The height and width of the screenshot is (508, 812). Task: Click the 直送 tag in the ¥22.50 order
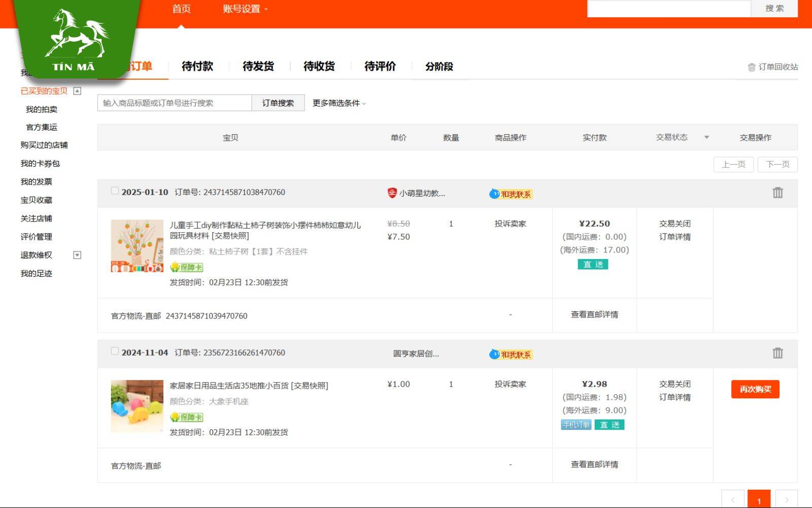[x=593, y=264]
